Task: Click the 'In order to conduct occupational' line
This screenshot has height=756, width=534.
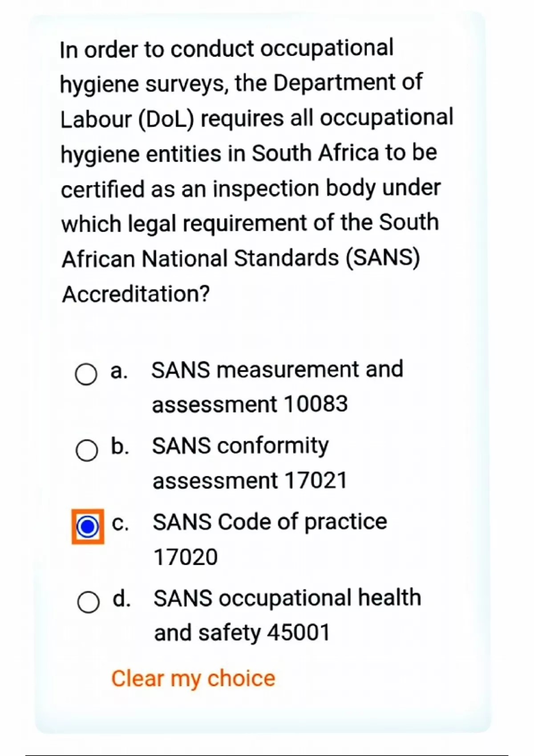Action: 227,49
